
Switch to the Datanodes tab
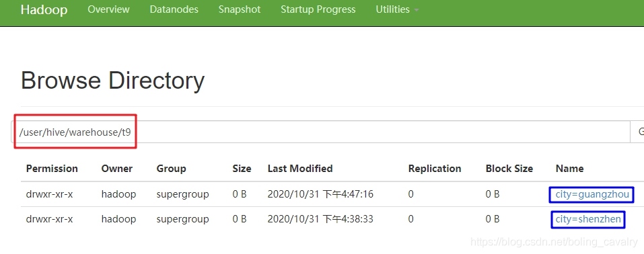coord(174,9)
